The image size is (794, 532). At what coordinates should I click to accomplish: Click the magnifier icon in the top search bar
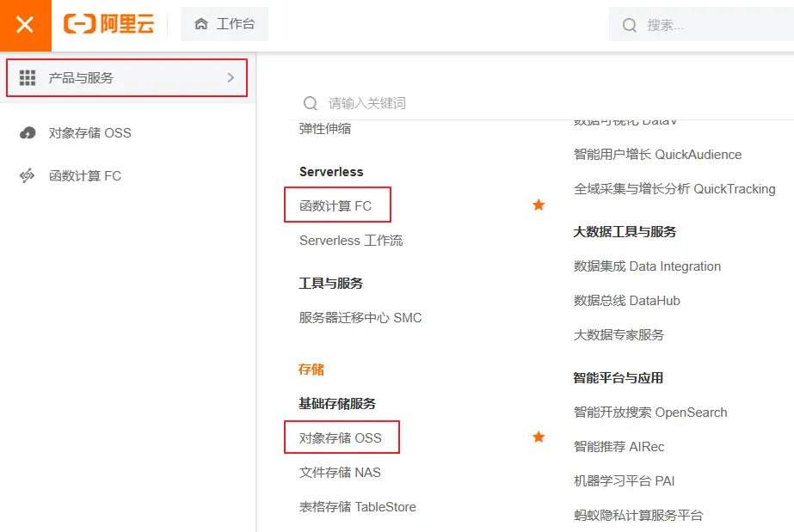[630, 25]
